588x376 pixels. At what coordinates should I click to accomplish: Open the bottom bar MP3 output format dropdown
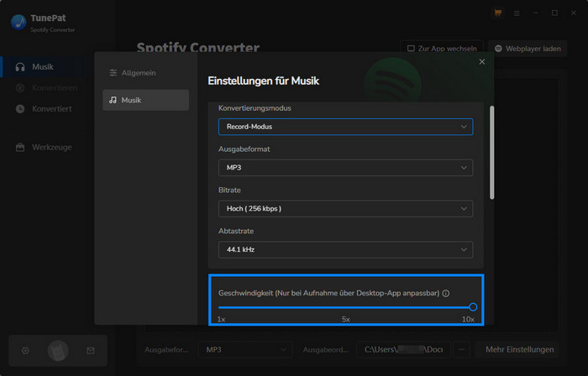[245, 350]
